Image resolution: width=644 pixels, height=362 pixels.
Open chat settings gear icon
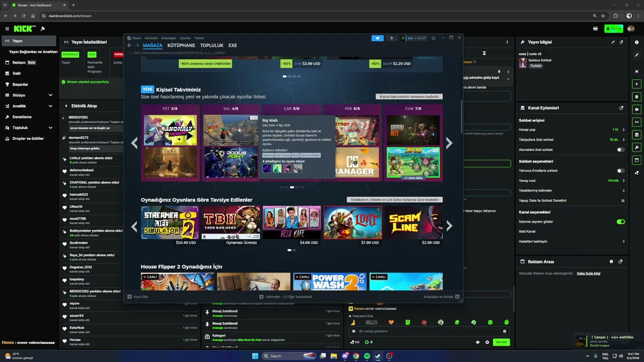tap(487, 342)
